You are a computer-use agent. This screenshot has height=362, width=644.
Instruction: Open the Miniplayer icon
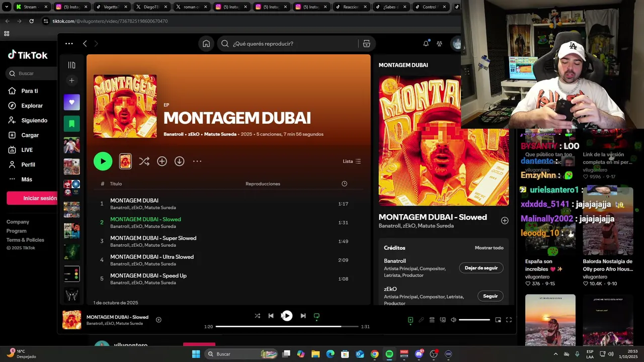(x=498, y=320)
